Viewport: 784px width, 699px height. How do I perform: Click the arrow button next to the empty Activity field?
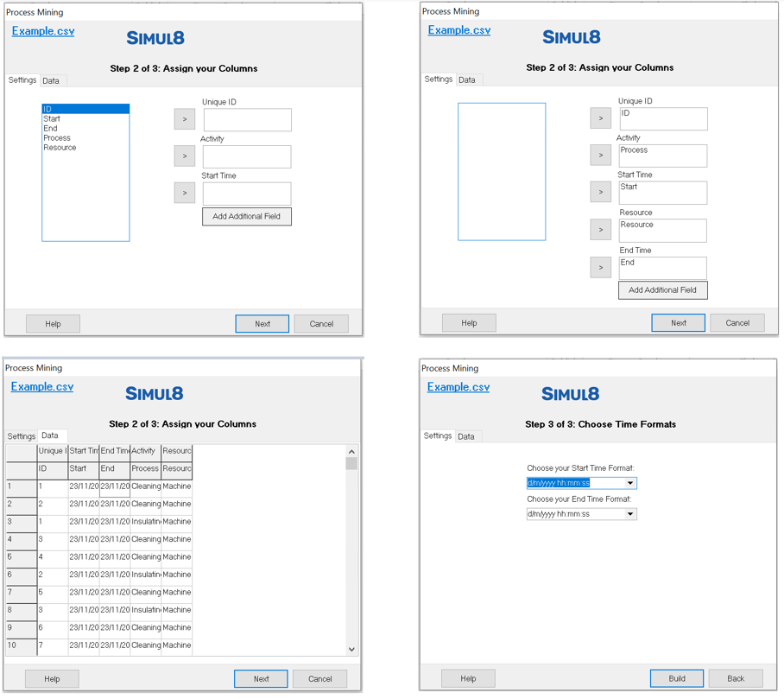click(x=184, y=156)
